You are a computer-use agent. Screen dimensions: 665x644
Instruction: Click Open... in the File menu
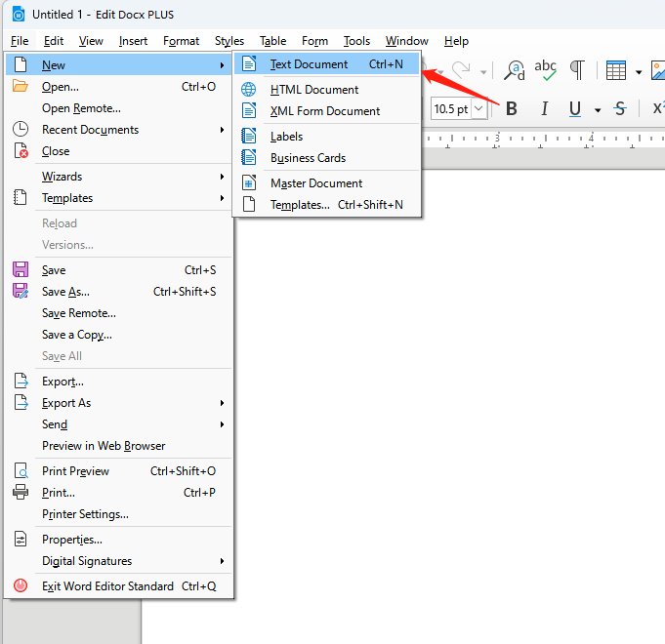click(119, 87)
